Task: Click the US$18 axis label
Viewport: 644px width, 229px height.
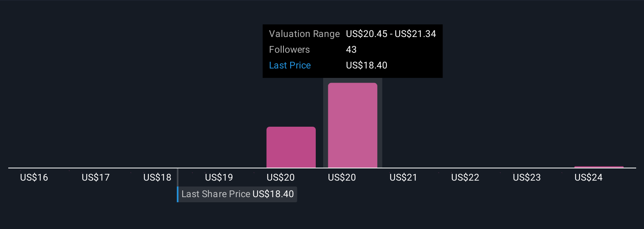Action: point(157,177)
